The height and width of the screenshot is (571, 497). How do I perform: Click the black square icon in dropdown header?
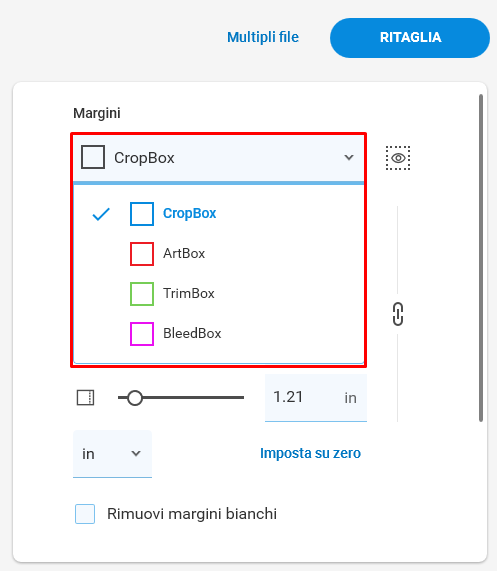tap(93, 157)
